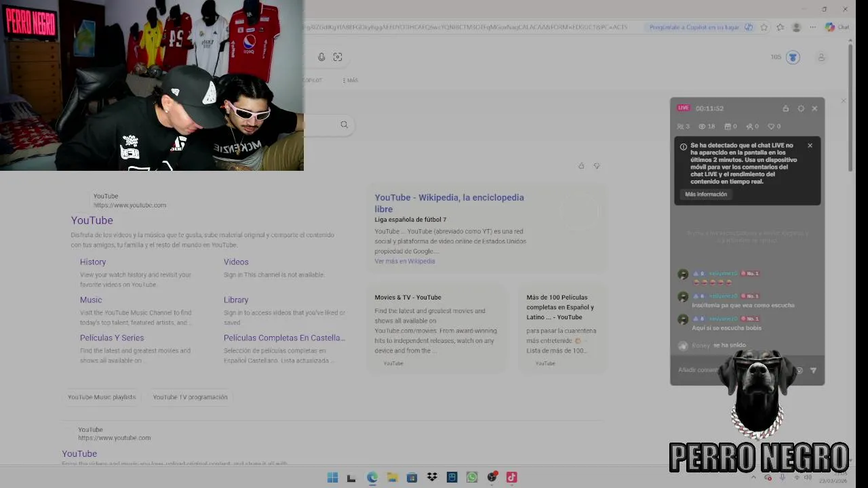Open Dropbox from taskbar

432,477
